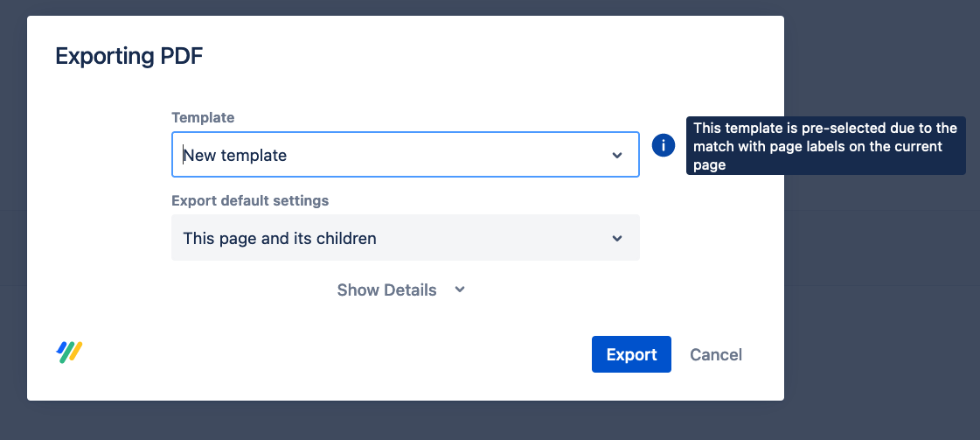Screen dimensions: 980x440
Task: Click the blue info icon beside Template
Action: click(x=664, y=146)
